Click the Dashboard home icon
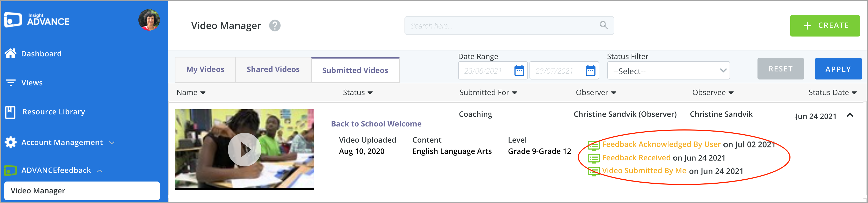 [x=10, y=53]
